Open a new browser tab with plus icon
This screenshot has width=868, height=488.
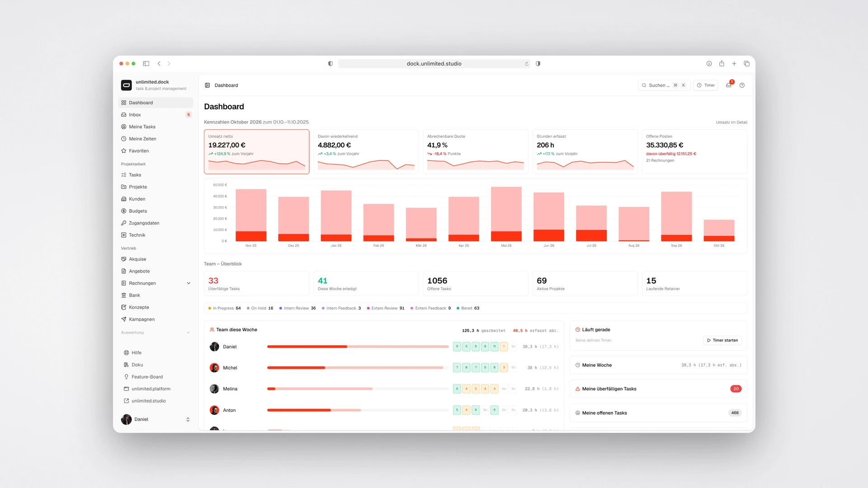(x=734, y=64)
